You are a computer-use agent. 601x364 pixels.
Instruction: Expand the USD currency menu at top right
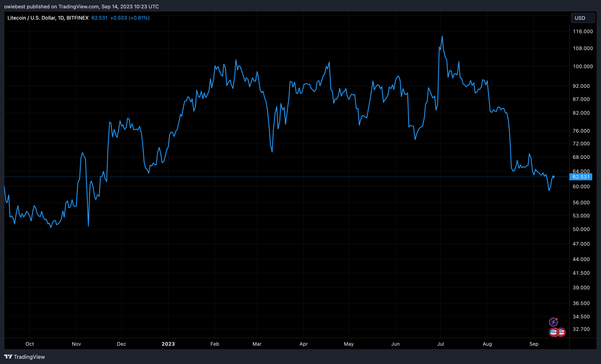pos(583,18)
